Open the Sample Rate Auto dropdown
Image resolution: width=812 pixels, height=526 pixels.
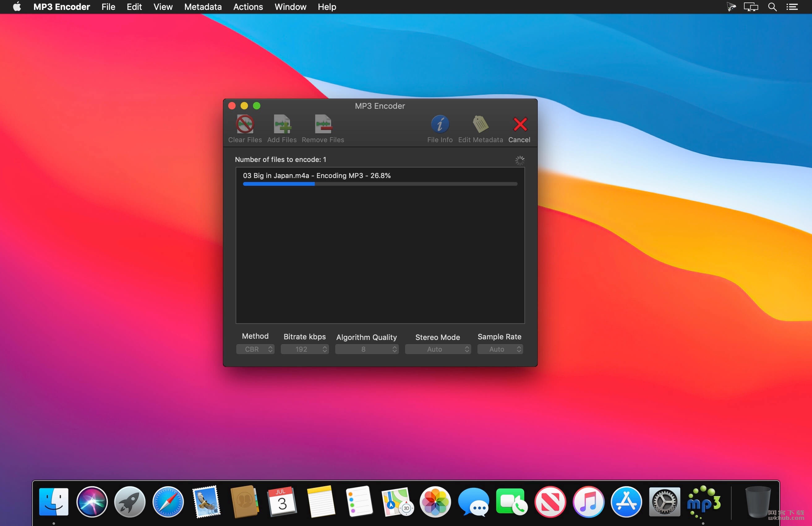click(500, 349)
